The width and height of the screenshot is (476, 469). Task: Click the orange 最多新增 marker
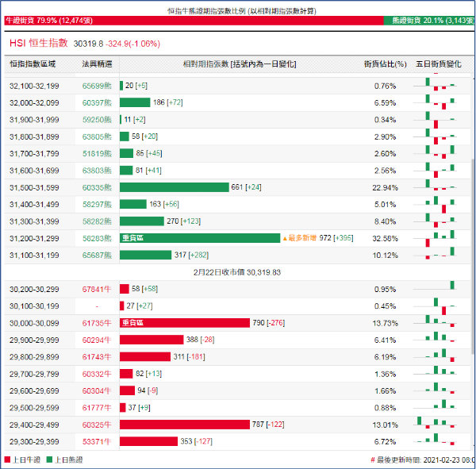click(300, 238)
